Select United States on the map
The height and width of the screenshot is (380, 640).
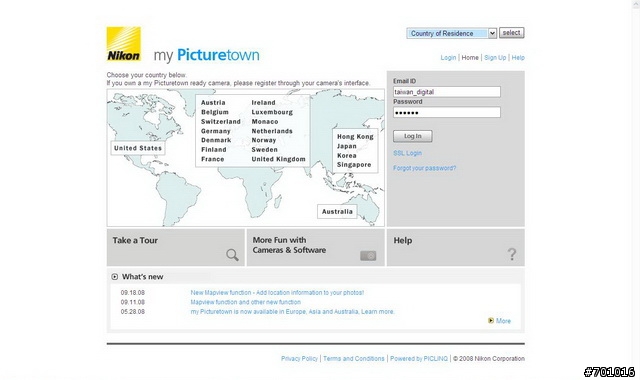click(138, 148)
